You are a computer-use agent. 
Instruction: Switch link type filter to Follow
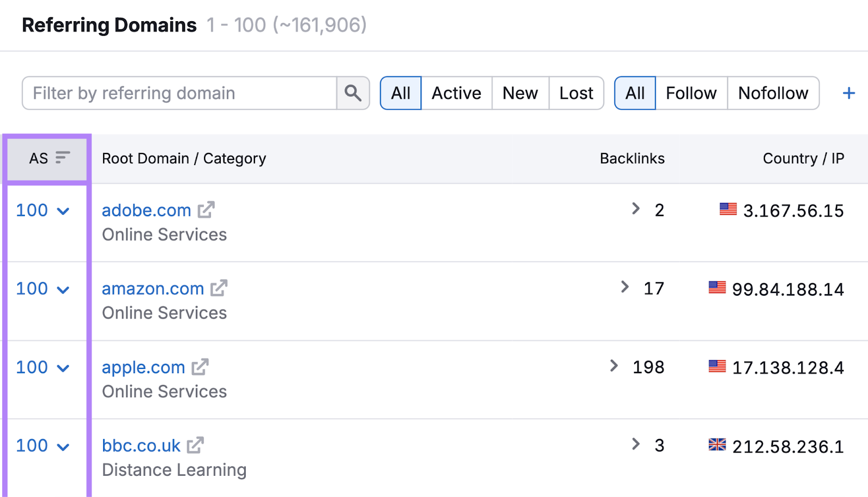click(x=691, y=93)
